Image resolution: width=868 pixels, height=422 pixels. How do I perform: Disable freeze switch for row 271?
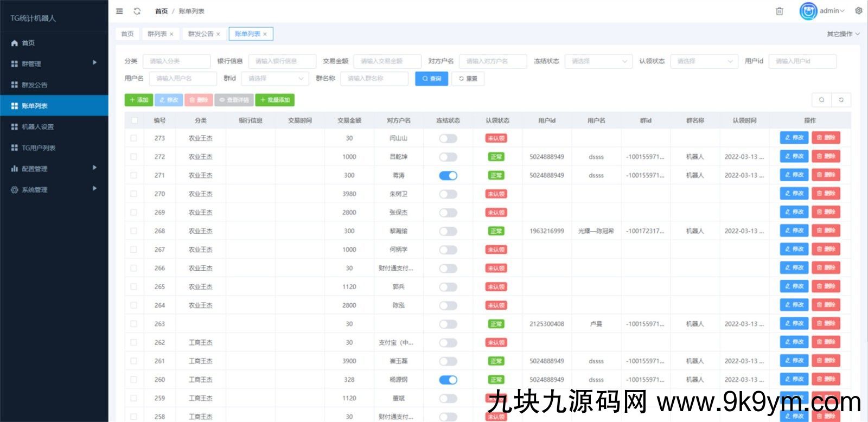click(x=448, y=175)
